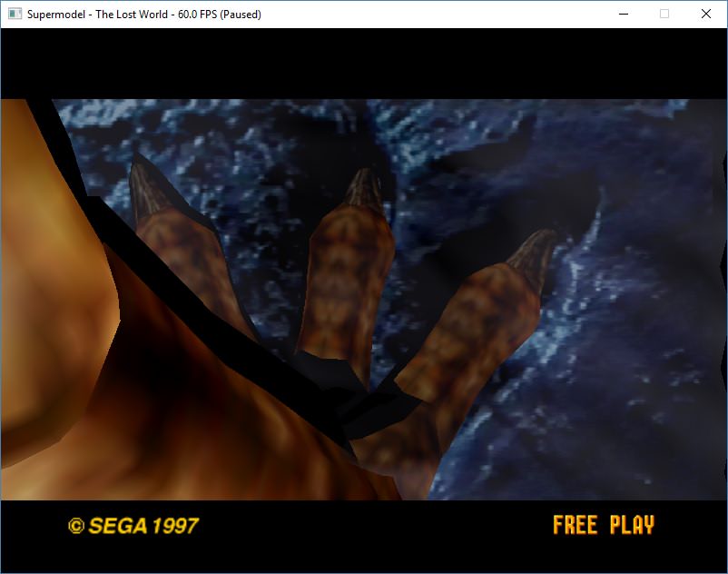Minimize the Supermodel window
Screen dimensions: 728x574
point(624,14)
